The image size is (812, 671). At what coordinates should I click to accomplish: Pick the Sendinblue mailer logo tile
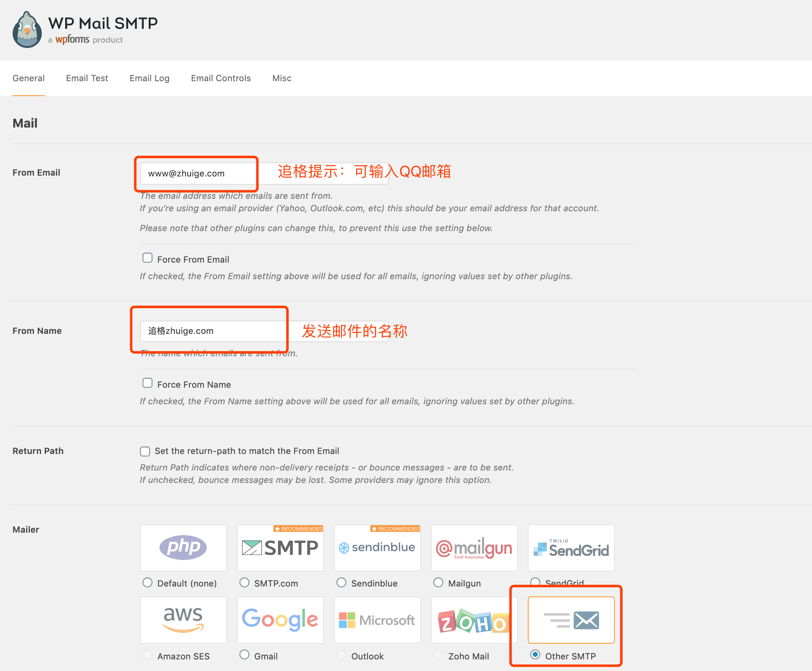click(377, 548)
